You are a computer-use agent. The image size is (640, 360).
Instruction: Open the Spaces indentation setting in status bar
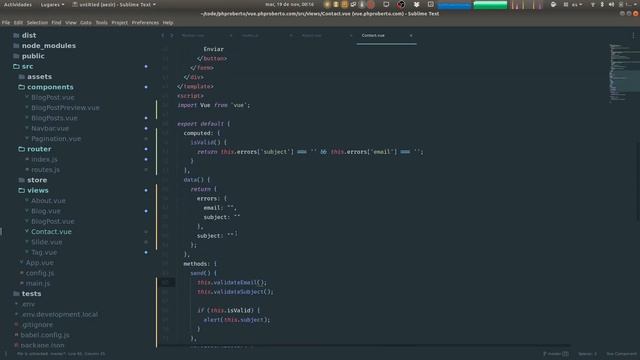click(587, 354)
